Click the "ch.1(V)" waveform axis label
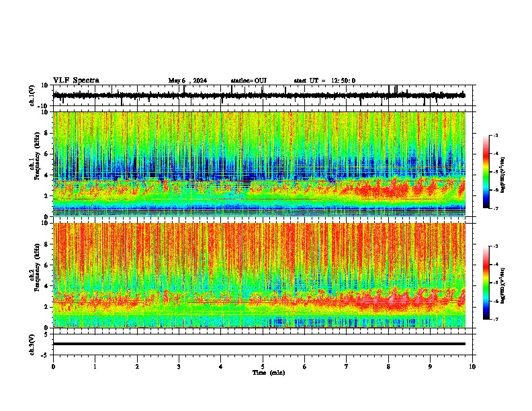 (32, 95)
